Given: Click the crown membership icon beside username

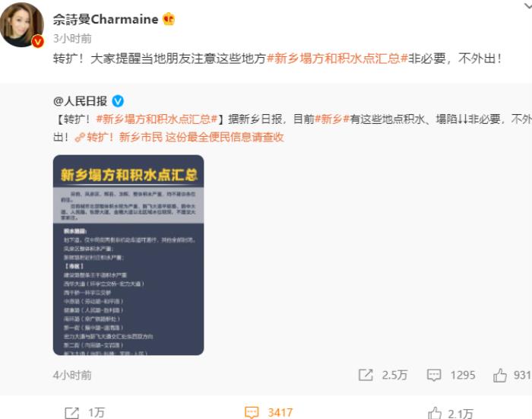Looking at the screenshot, I should tap(169, 19).
